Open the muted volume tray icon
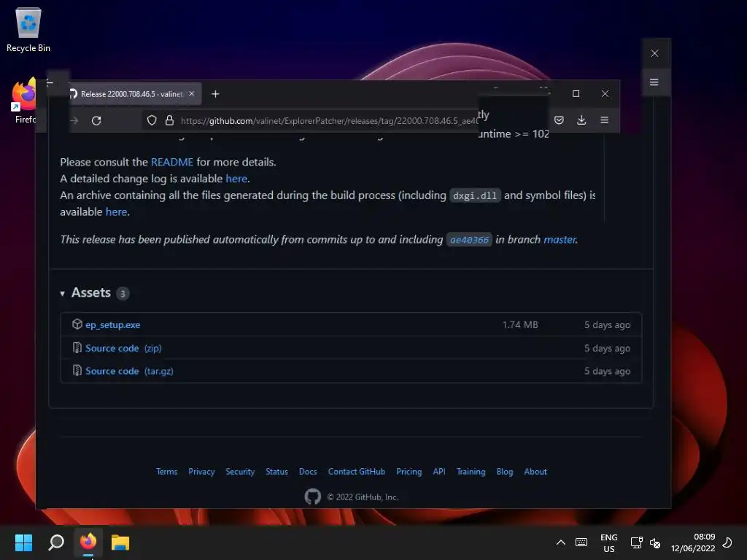Viewport: 747px width, 560px height. pos(655,542)
